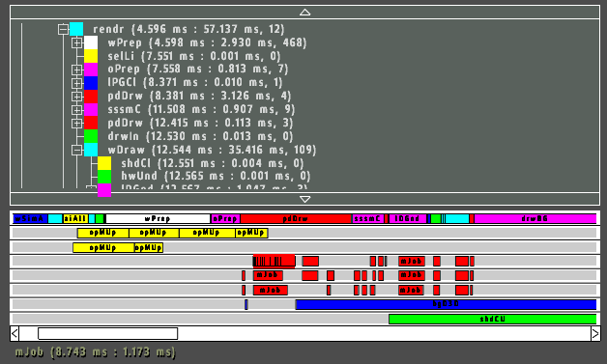
Task: Select the hwUnd (12.565 ms : 0.001 ms, 0) row
Action: (216, 176)
